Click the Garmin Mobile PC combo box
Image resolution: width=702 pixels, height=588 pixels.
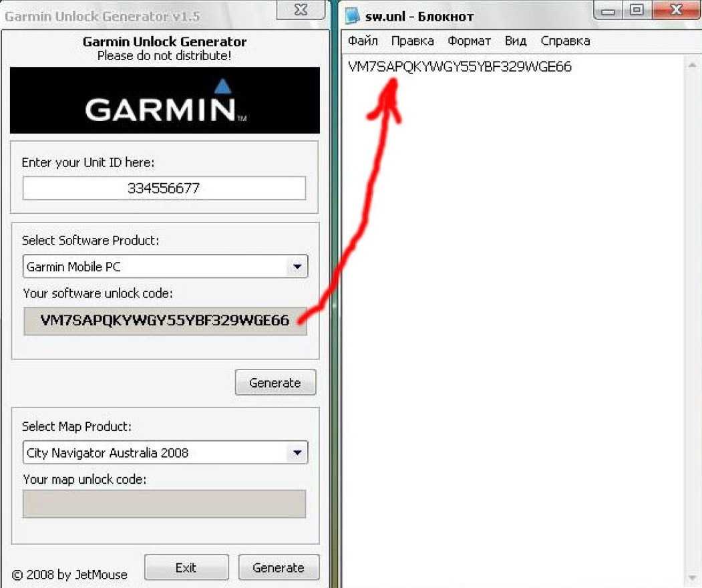(165, 267)
